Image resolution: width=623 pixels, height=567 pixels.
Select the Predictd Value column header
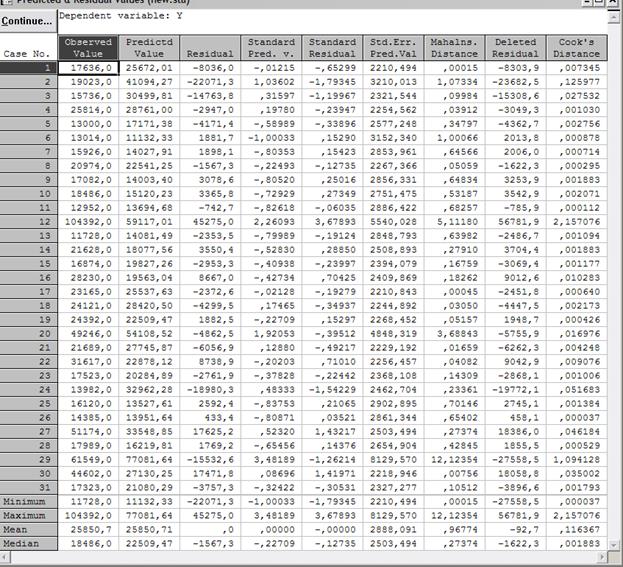pos(149,47)
